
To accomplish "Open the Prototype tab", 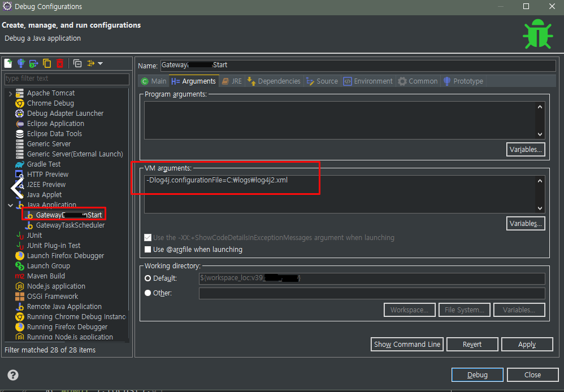I will coord(463,81).
